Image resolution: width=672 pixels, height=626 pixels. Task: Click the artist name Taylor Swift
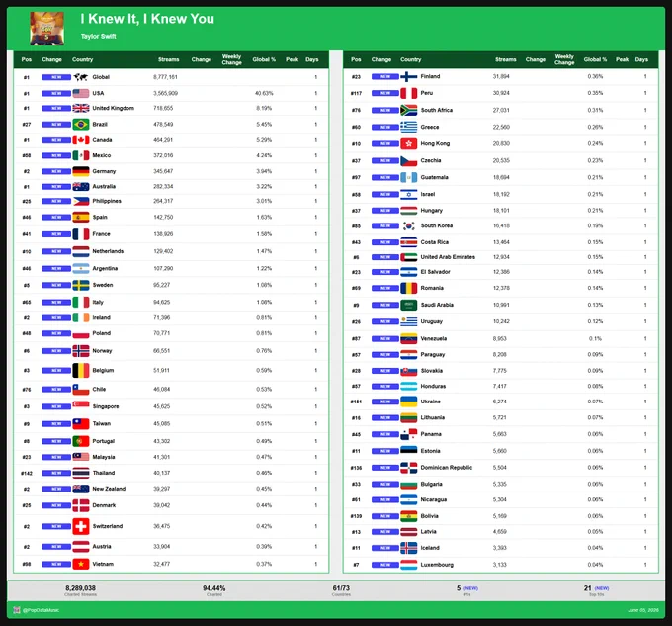[x=98, y=36]
